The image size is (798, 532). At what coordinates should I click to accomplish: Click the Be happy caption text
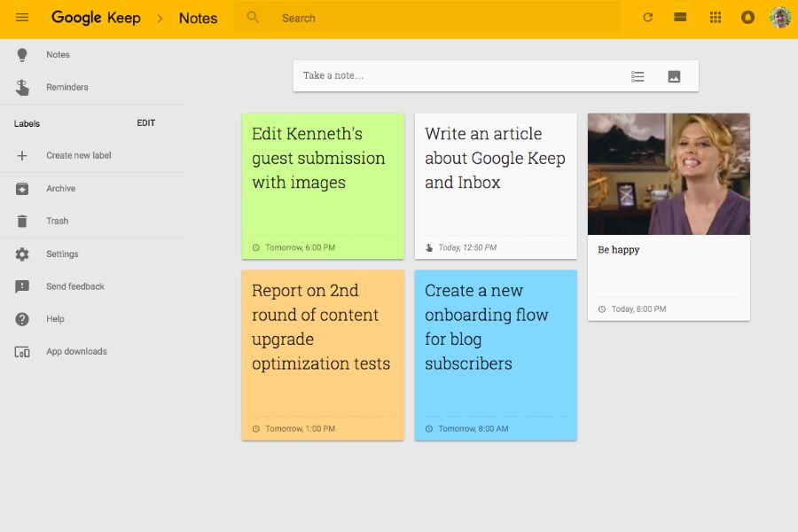[618, 250]
